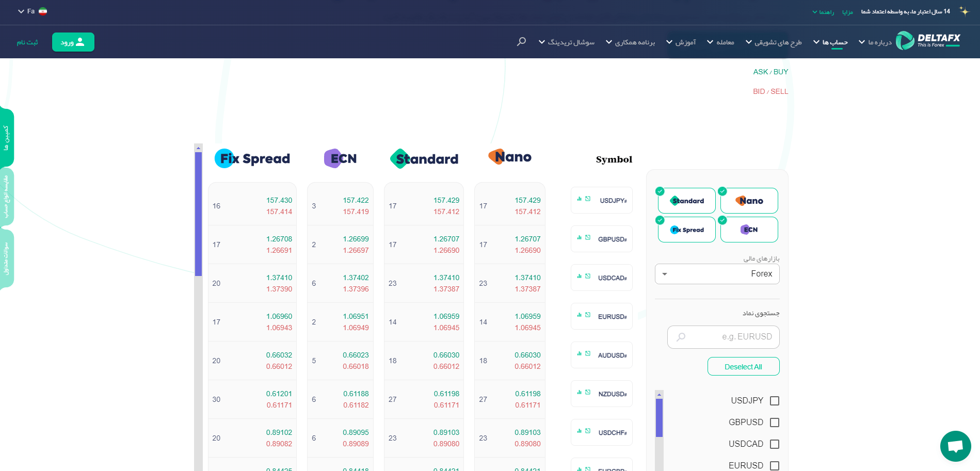Image resolution: width=980 pixels, height=471 pixels.
Task: Click the external-link icon for EURUSD
Action: click(588, 315)
